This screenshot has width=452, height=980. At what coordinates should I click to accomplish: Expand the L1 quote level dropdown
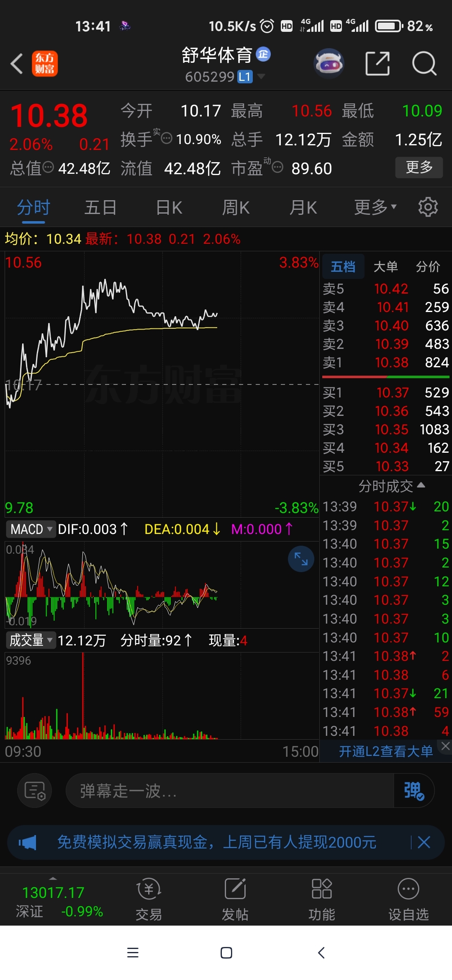[261, 76]
